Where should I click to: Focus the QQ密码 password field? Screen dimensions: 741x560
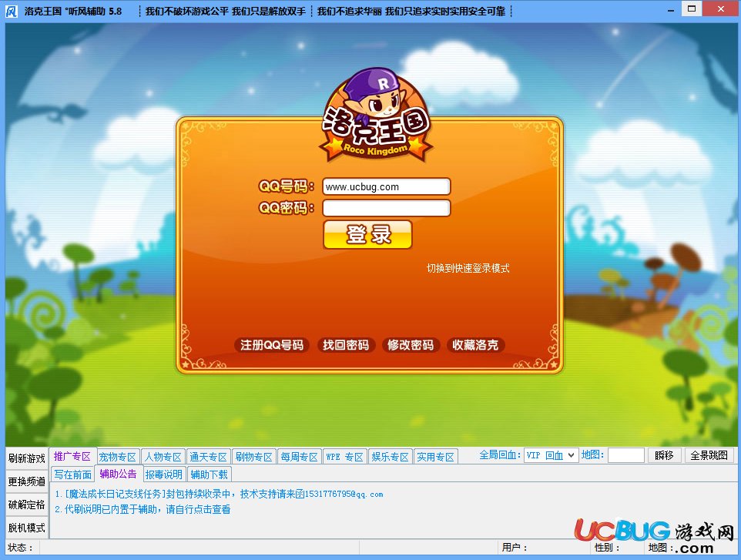(x=387, y=208)
